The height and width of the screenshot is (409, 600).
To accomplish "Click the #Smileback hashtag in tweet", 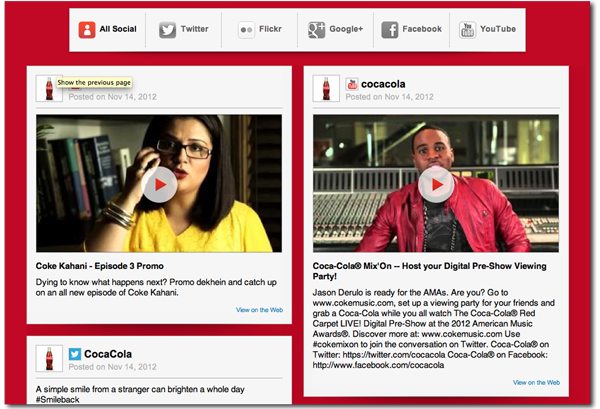I will click(x=57, y=400).
